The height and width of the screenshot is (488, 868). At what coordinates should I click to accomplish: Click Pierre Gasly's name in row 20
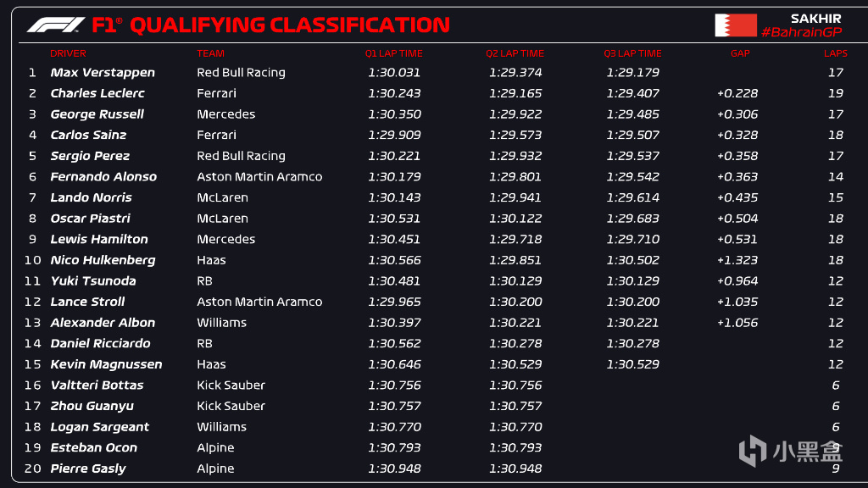[88, 469]
